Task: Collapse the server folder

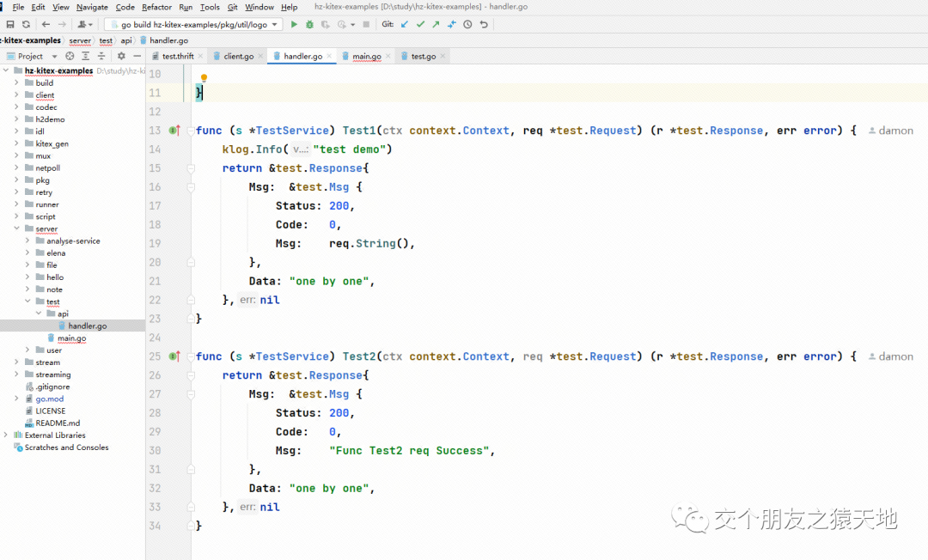Action: tap(16, 228)
